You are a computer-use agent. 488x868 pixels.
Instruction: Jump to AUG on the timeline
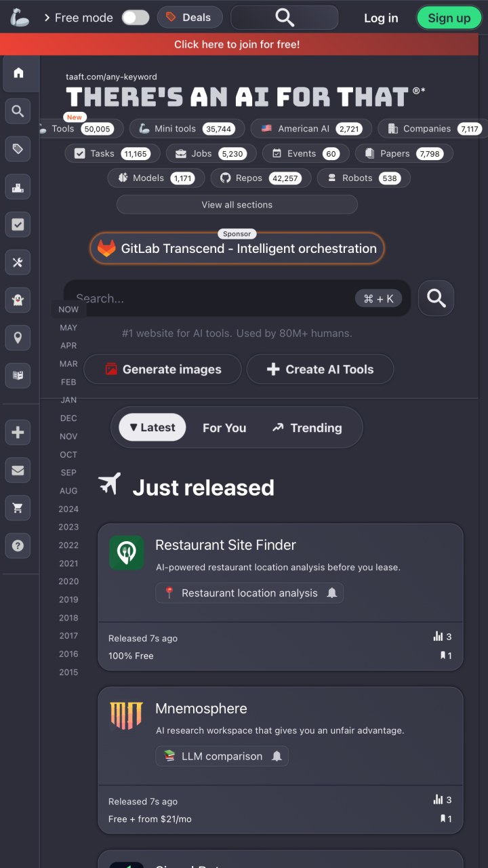[x=68, y=491]
